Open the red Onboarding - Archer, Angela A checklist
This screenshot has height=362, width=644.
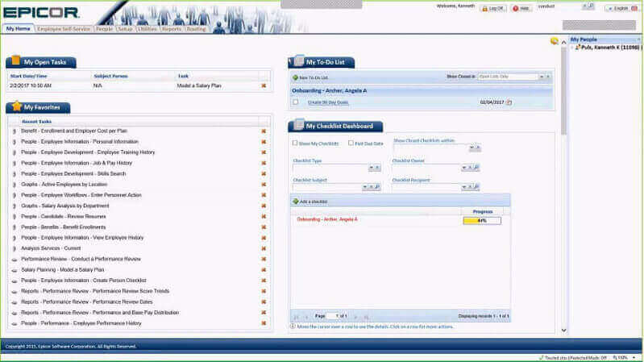tap(327, 219)
